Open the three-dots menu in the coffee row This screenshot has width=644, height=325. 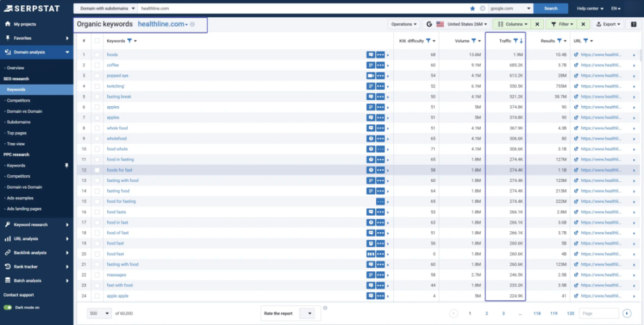380,65
